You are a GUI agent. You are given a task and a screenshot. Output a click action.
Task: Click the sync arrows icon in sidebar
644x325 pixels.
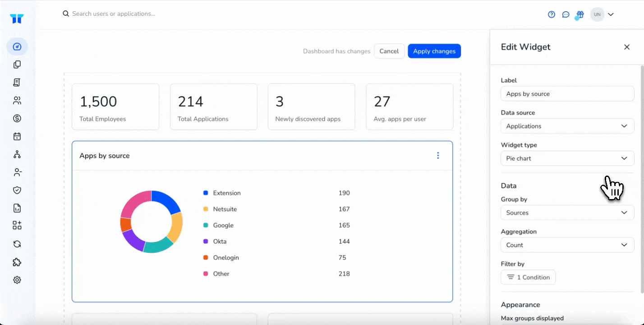[17, 244]
